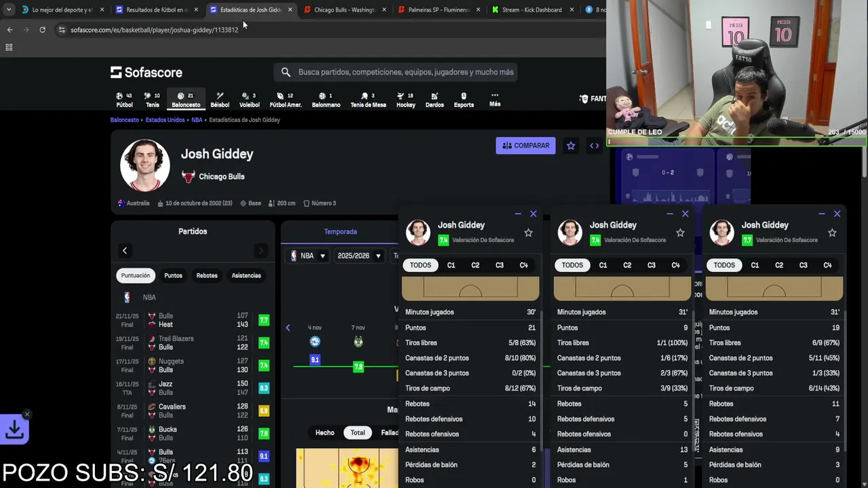This screenshot has height=488, width=868.
Task: Go to previous matches page arrow
Action: tap(125, 251)
